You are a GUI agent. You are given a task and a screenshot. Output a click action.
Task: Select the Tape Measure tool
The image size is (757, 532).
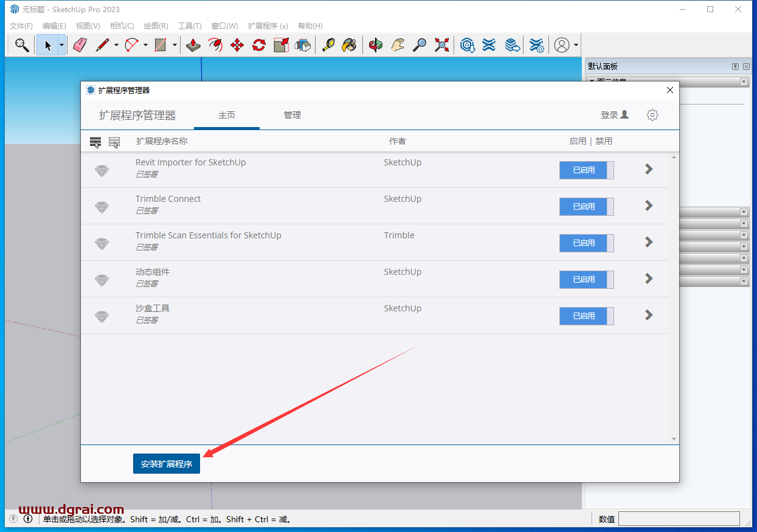(328, 45)
